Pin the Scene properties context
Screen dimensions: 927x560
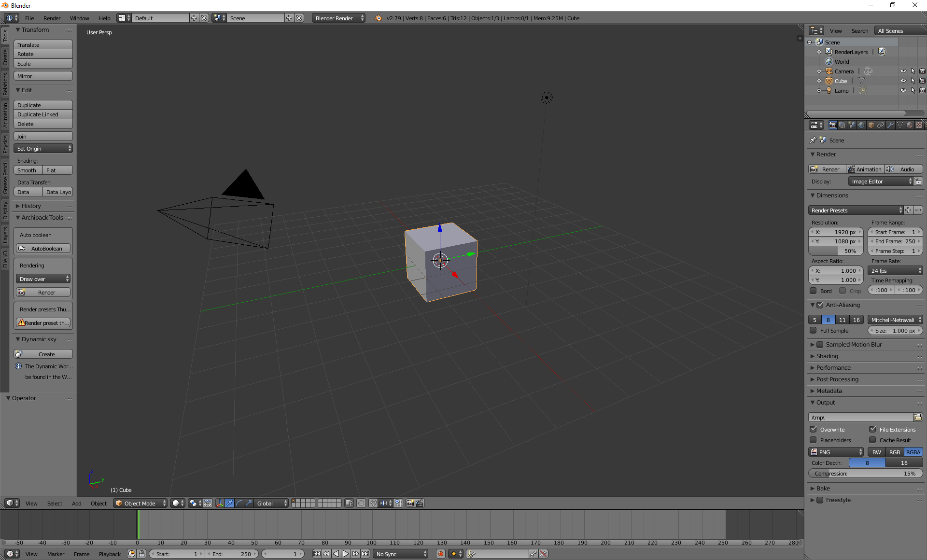pos(813,140)
